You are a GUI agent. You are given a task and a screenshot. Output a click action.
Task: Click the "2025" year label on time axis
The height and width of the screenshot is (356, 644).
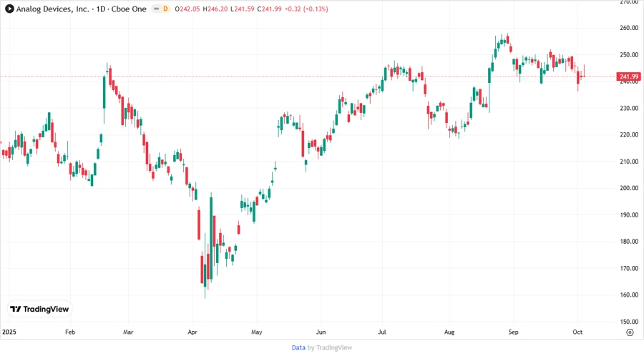9,332
